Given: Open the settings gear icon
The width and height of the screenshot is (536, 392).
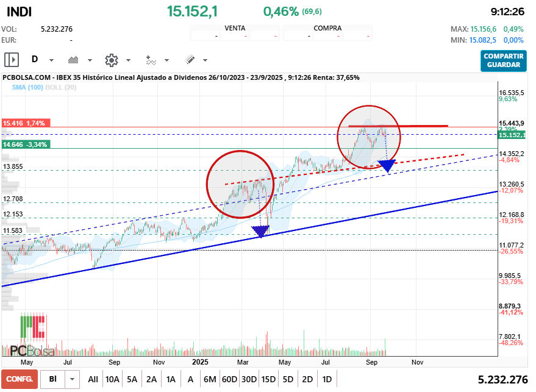Looking at the screenshot, I should (111, 60).
